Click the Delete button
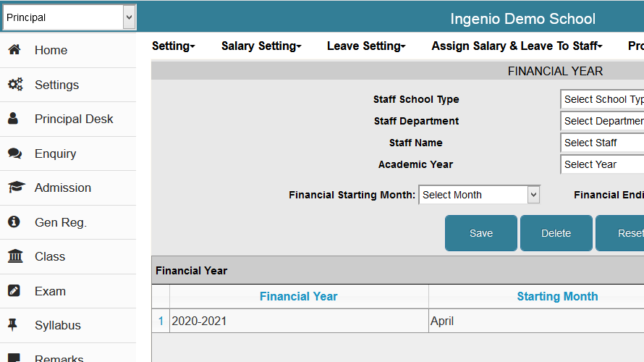The height and width of the screenshot is (362, 644). (556, 233)
